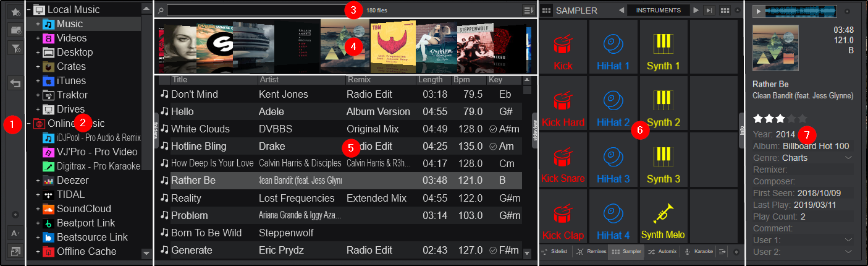Change font size with the A icon
The width and height of the screenshot is (868, 266).
(16, 233)
